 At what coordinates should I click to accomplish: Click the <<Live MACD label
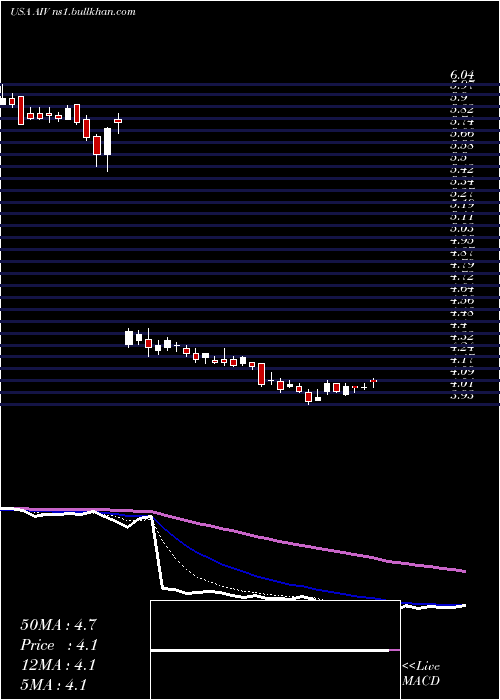pyautogui.click(x=421, y=674)
